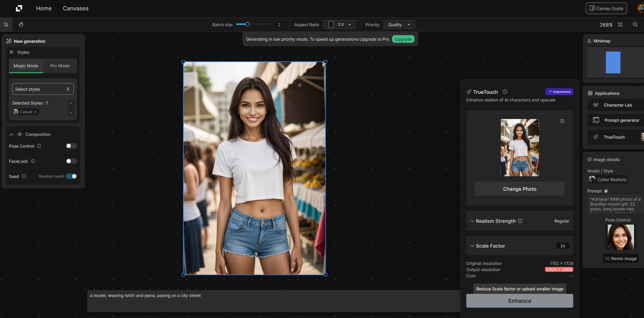Go to the Home page

[x=44, y=8]
